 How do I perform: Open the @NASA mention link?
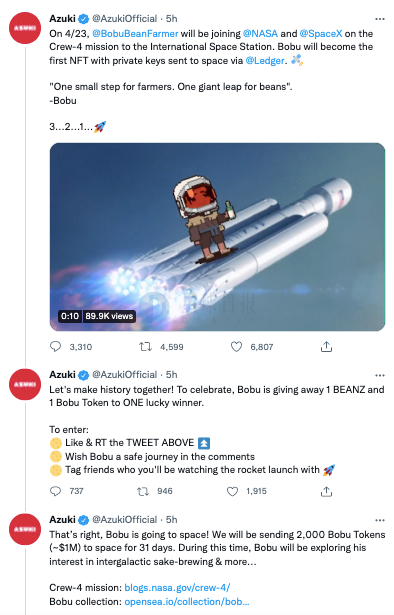click(260, 34)
